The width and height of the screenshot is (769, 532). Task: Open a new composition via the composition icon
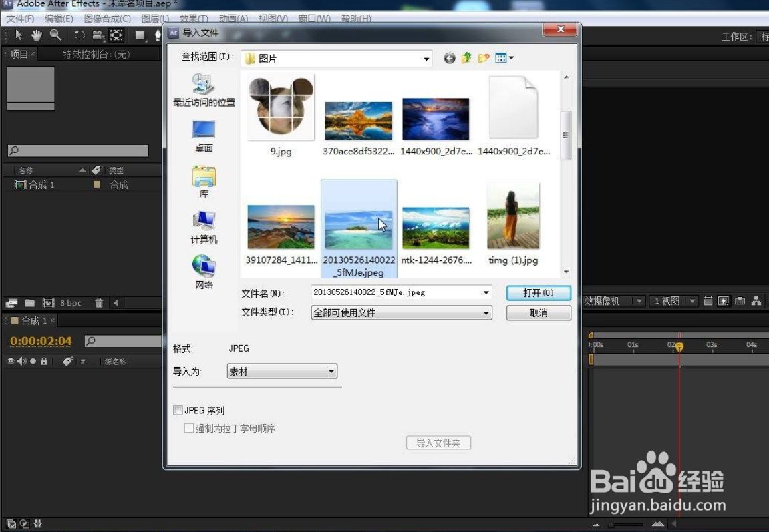[11, 303]
